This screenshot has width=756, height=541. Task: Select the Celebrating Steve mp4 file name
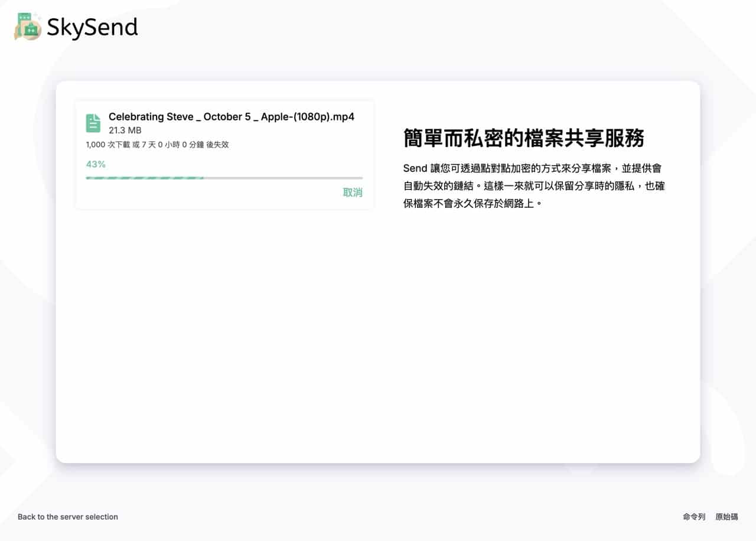(231, 117)
